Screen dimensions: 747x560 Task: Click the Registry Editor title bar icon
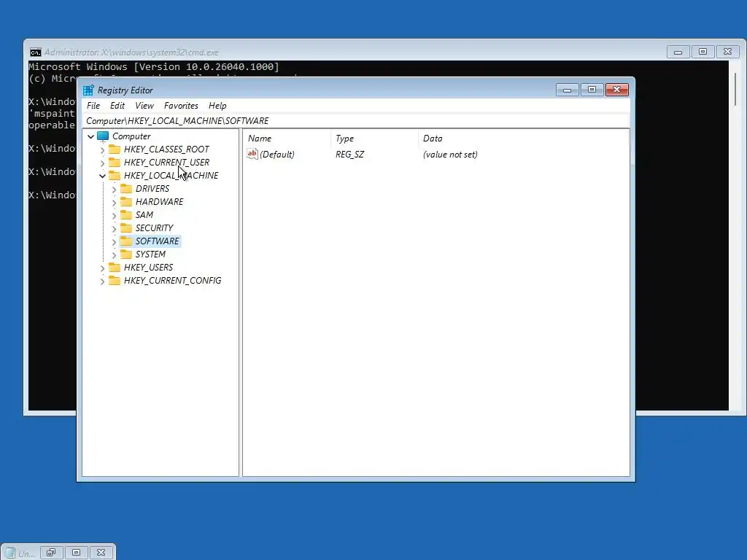(88, 90)
